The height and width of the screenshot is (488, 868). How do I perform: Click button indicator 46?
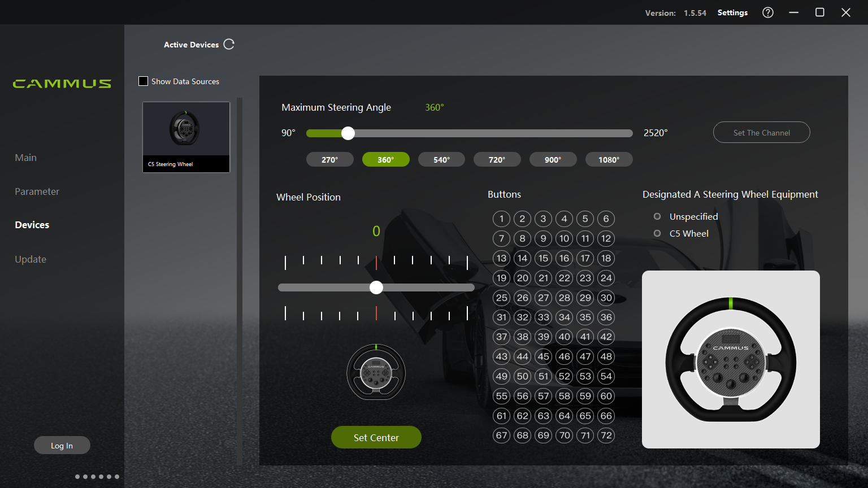(564, 356)
